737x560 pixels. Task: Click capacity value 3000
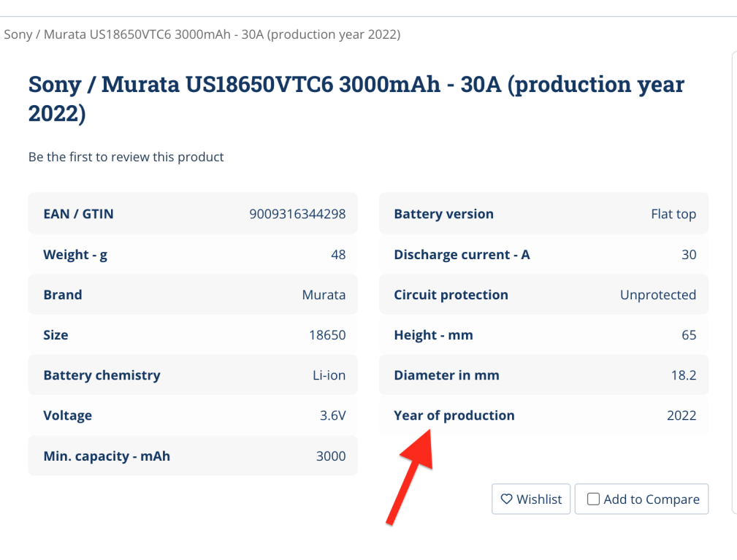[331, 456]
